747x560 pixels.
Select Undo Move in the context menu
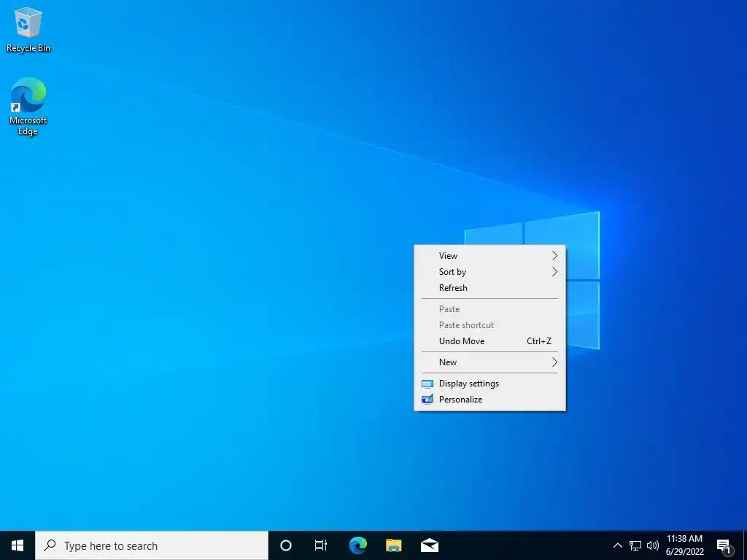point(489,341)
